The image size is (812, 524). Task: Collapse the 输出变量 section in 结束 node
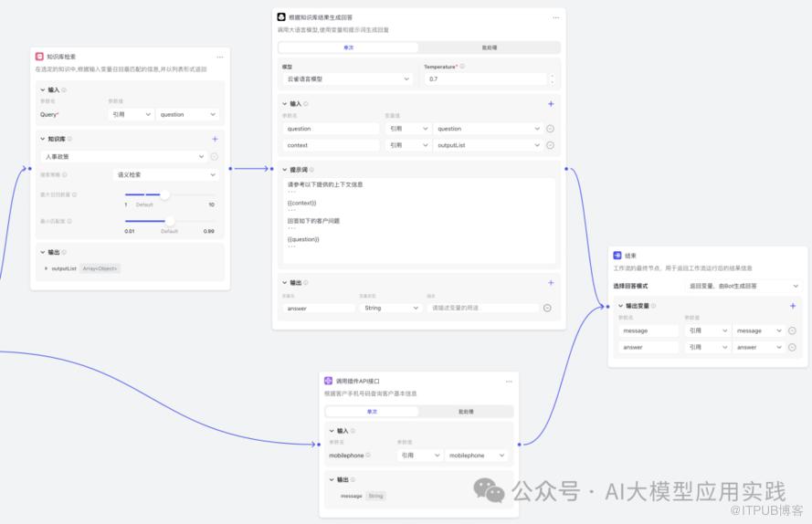(x=621, y=306)
